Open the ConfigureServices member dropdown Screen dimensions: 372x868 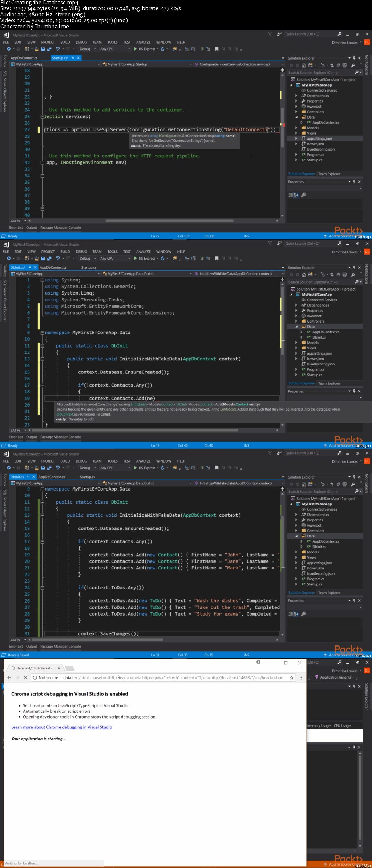point(239,64)
